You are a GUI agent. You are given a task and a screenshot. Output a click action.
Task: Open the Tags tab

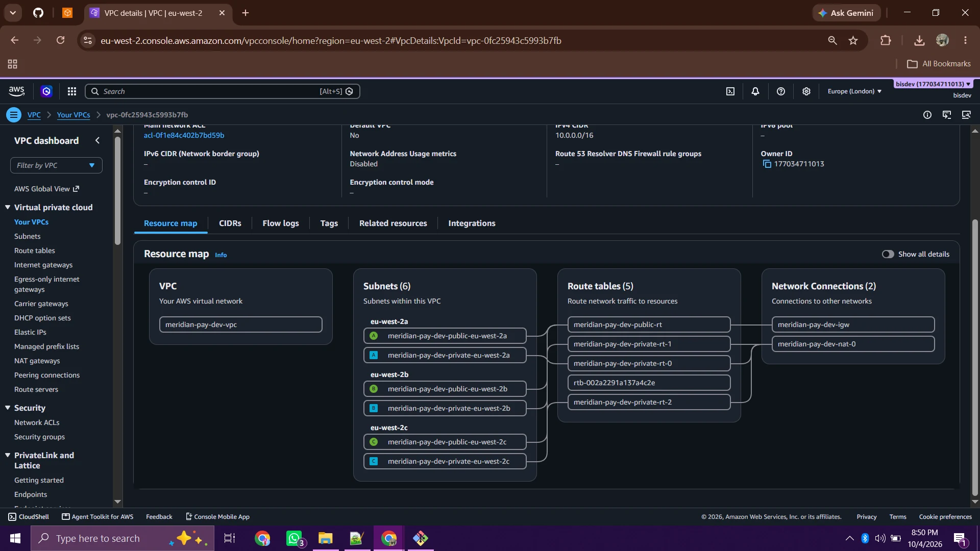coord(329,223)
